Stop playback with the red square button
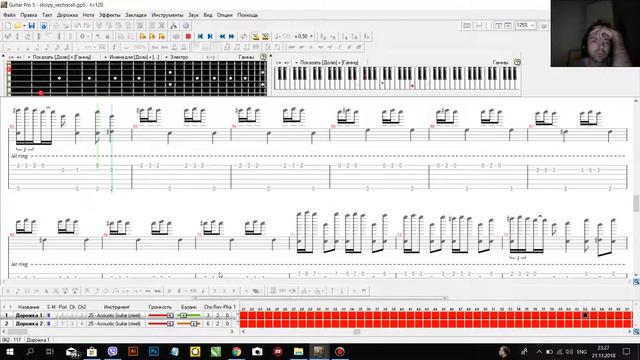The width and height of the screenshot is (640, 360). tap(188, 36)
